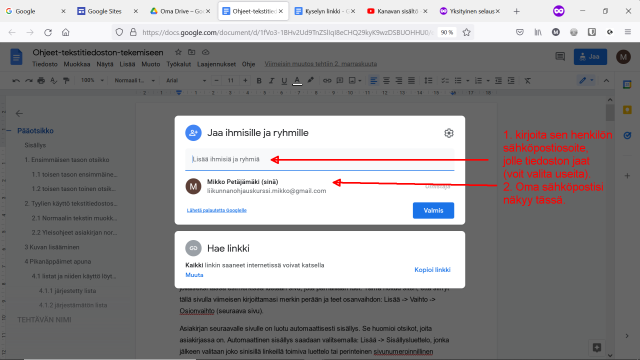Open the Docs home icon
The width and height of the screenshot is (640, 360).
(x=16, y=57)
